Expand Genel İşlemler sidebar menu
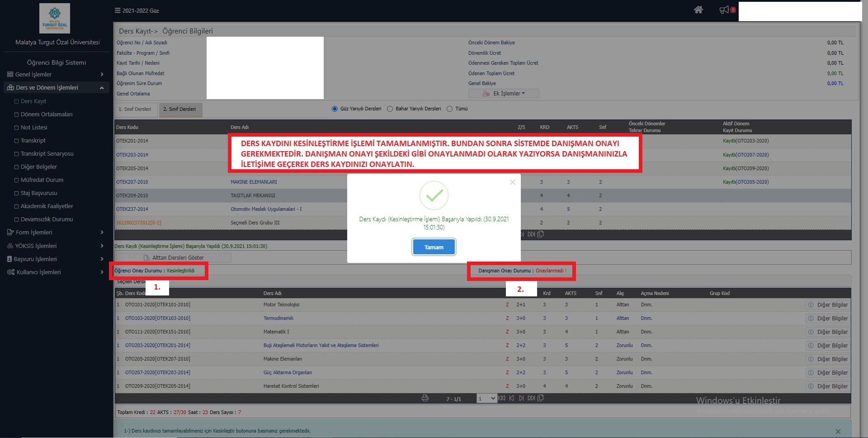The height and width of the screenshot is (438, 868). (54, 75)
